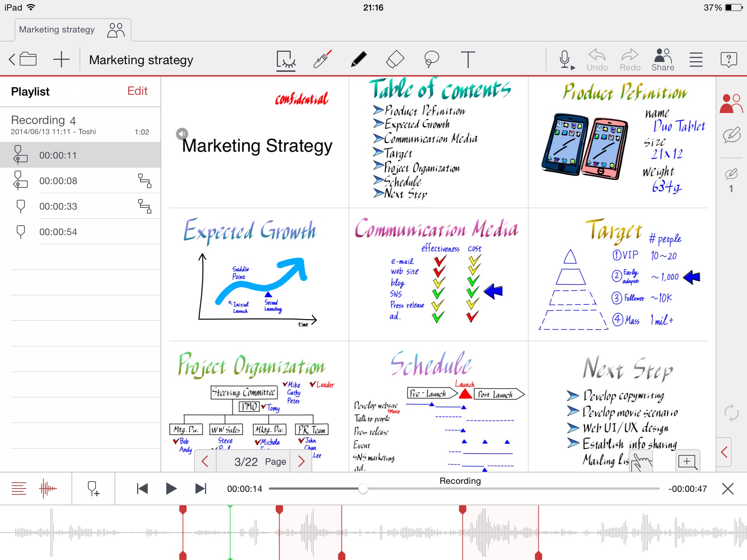Select the lasso selection tool
This screenshot has height=560, width=747.
pos(432,58)
